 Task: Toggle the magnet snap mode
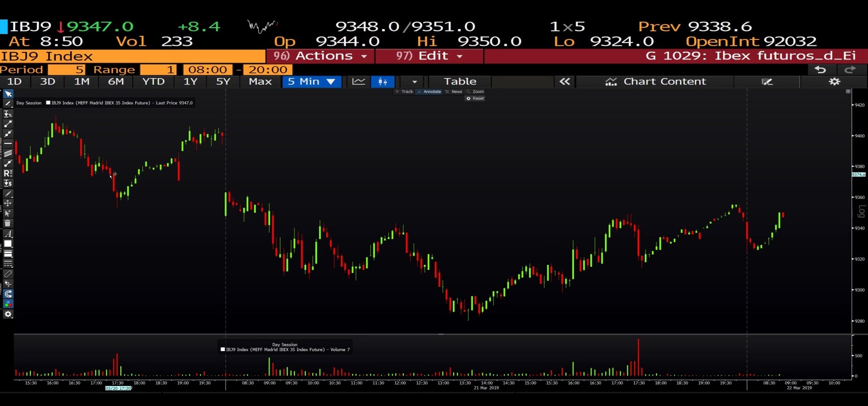click(x=8, y=294)
